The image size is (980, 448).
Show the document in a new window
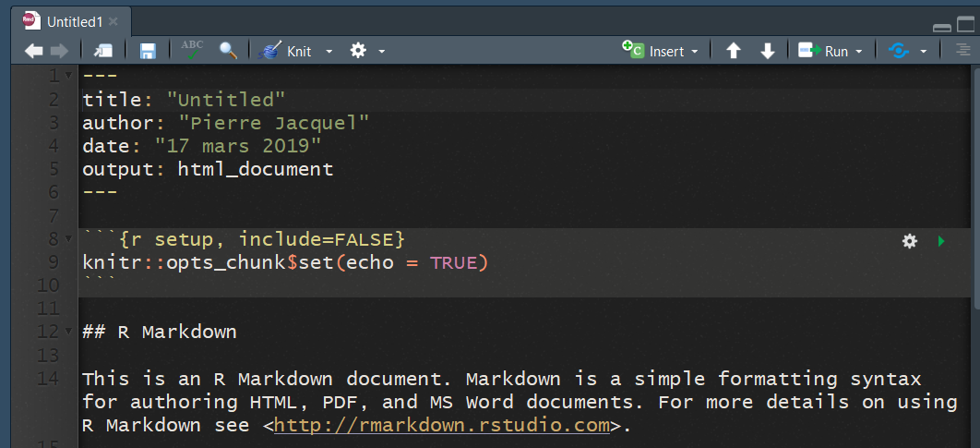pos(103,52)
